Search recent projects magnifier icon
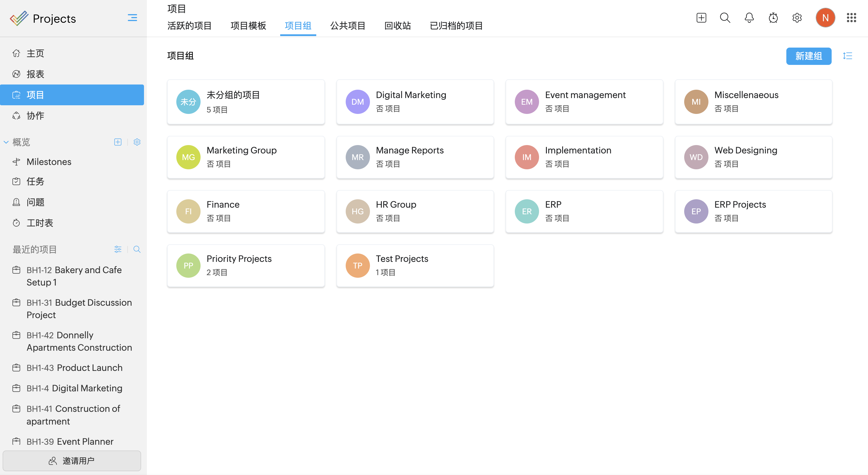The height and width of the screenshot is (475, 868). (137, 249)
